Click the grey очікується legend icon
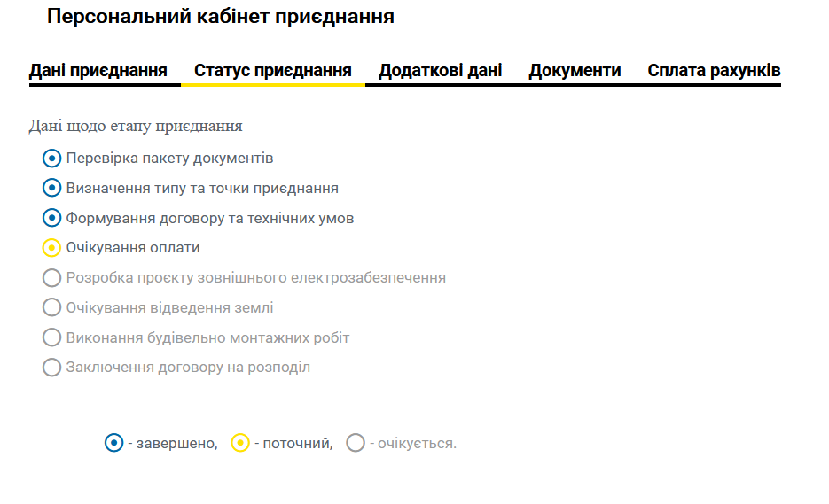This screenshot has width=829, height=504. click(356, 443)
